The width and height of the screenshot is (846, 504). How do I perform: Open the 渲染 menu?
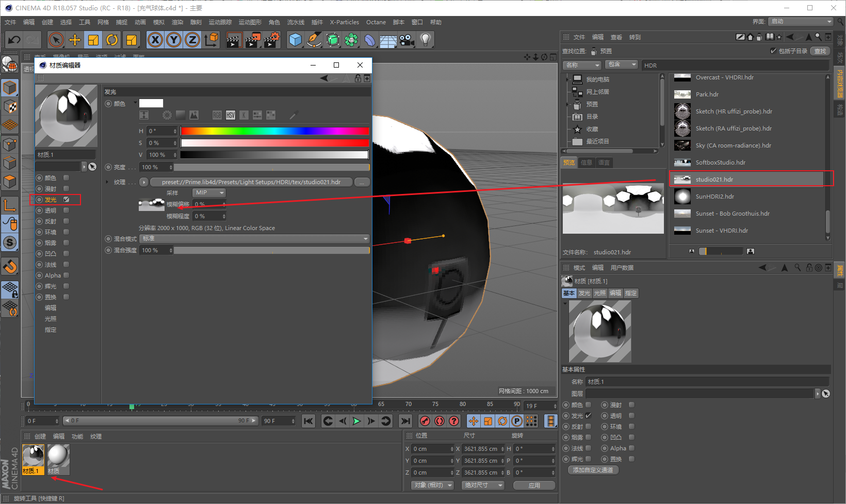[177, 22]
